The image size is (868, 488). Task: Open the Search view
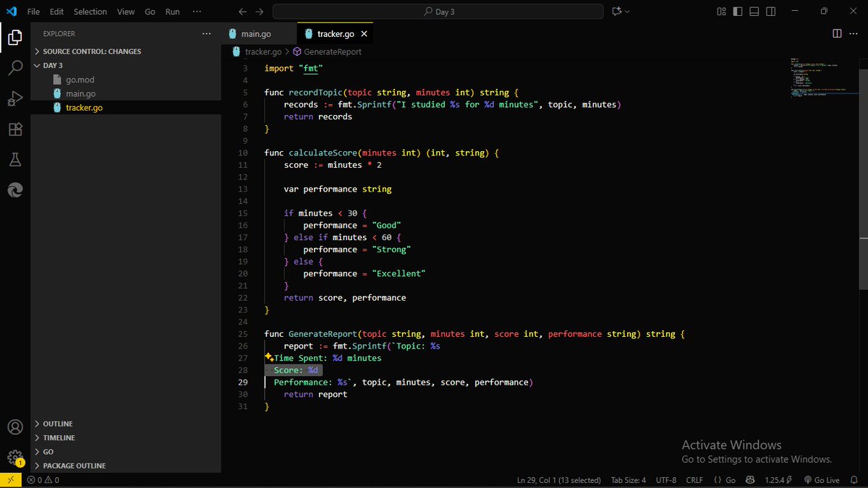[15, 67]
